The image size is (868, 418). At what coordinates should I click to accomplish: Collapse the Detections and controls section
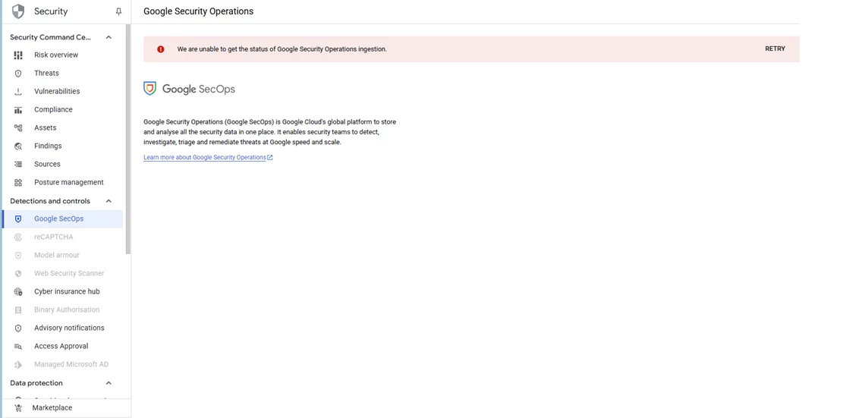(x=108, y=201)
